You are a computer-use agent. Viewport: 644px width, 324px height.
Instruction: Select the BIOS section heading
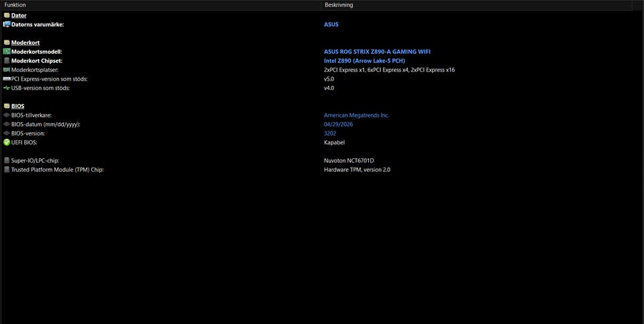(x=17, y=106)
